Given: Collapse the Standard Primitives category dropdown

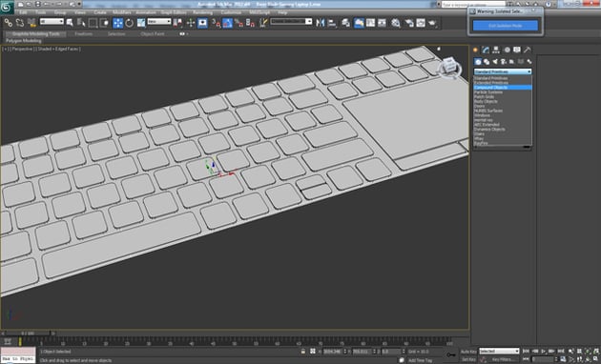Looking at the screenshot, I should [x=503, y=71].
